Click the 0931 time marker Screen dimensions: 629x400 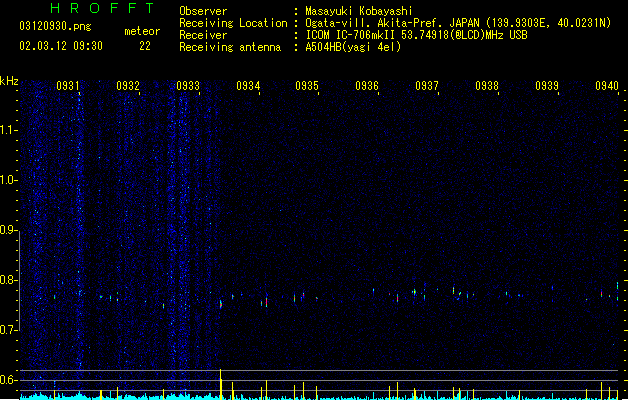click(68, 86)
